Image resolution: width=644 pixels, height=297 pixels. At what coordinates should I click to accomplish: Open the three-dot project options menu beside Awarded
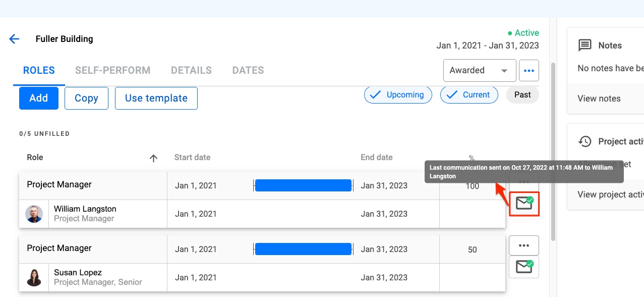pyautogui.click(x=529, y=71)
